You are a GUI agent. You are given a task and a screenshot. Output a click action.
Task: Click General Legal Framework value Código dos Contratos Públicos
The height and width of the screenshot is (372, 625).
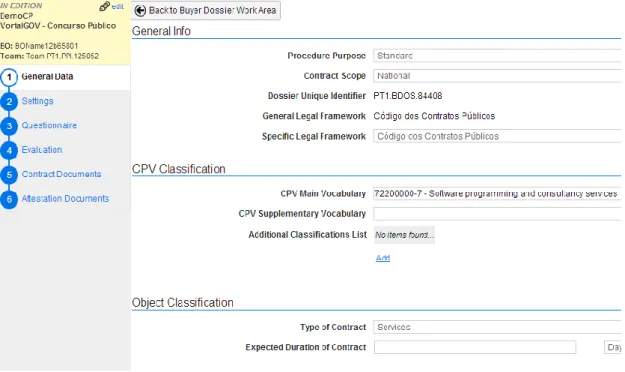[x=434, y=116]
